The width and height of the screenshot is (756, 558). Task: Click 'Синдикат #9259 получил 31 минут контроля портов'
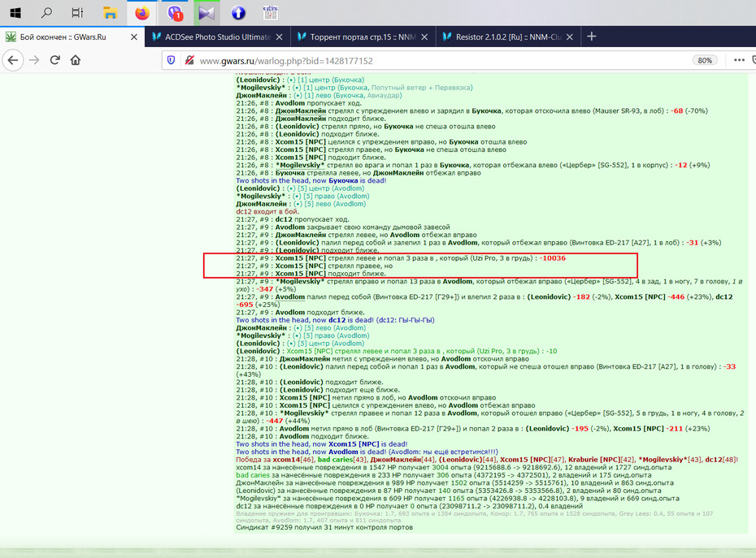point(324,528)
